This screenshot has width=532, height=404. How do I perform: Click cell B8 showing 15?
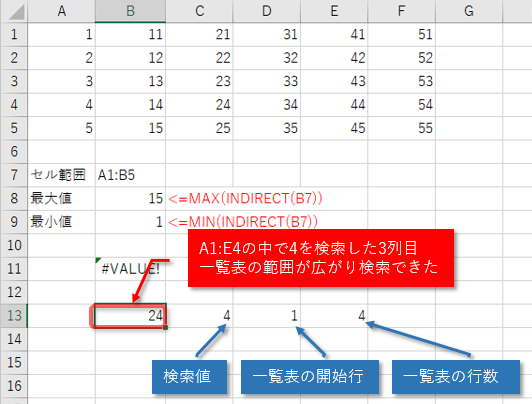(130, 198)
